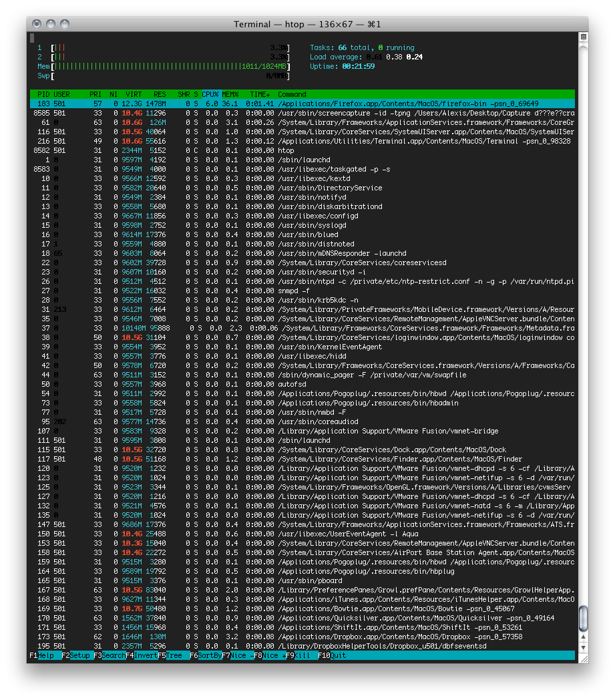
Task: Select the Quicksilver process row
Action: coord(302,619)
